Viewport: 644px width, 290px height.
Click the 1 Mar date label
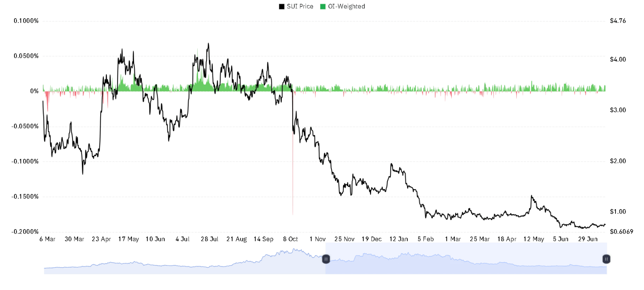click(x=453, y=239)
